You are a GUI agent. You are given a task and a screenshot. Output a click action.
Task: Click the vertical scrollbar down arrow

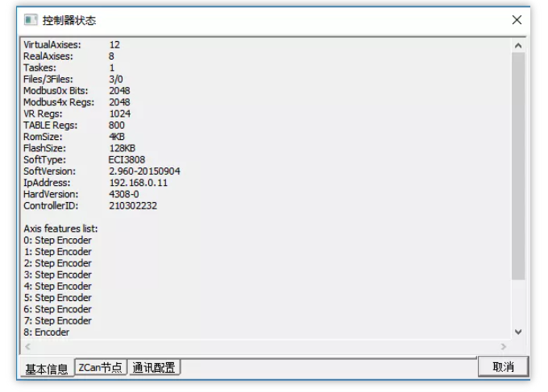tap(518, 332)
